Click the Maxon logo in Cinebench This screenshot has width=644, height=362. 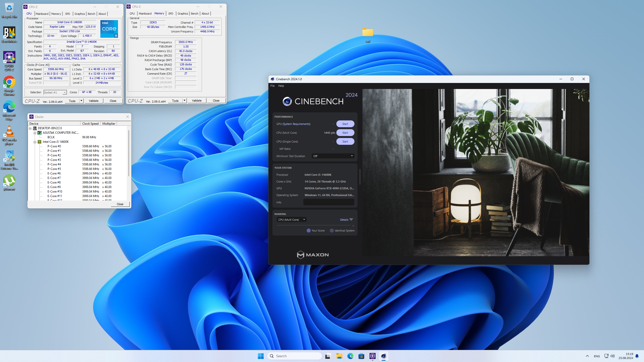[313, 255]
